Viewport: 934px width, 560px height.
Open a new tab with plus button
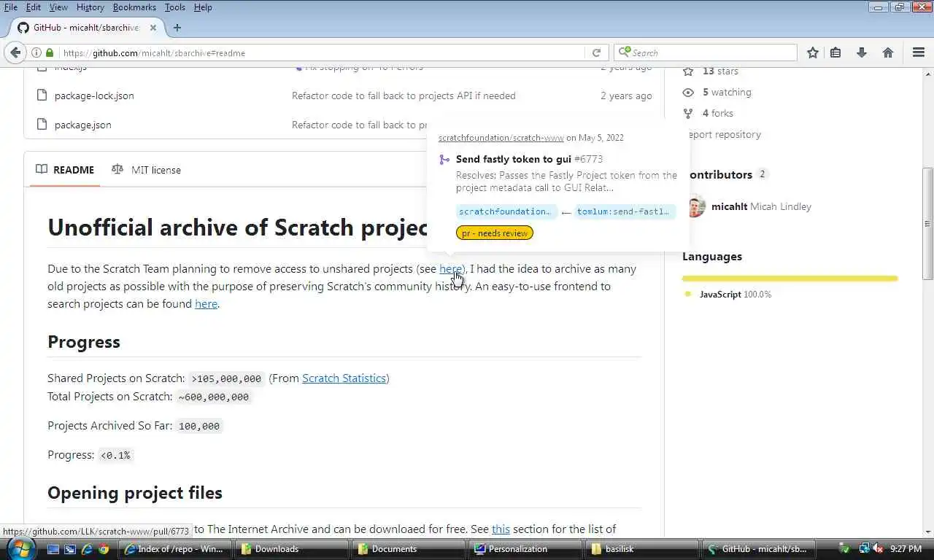coord(177,28)
